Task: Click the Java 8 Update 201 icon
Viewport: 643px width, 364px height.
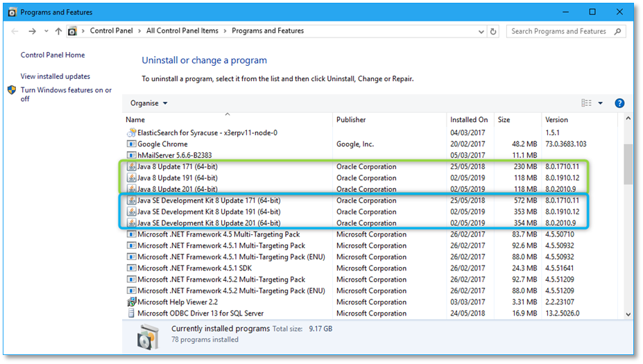Action: pyautogui.click(x=131, y=189)
